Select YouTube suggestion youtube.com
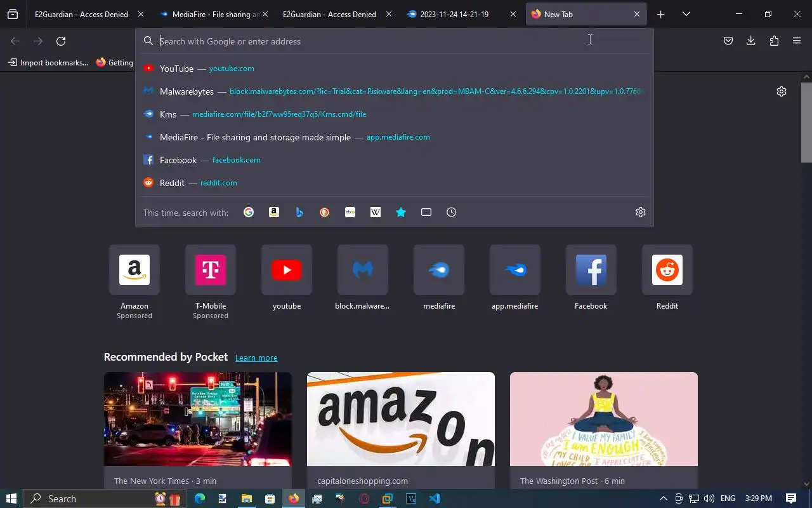Viewport: 812px width, 508px height. point(395,69)
